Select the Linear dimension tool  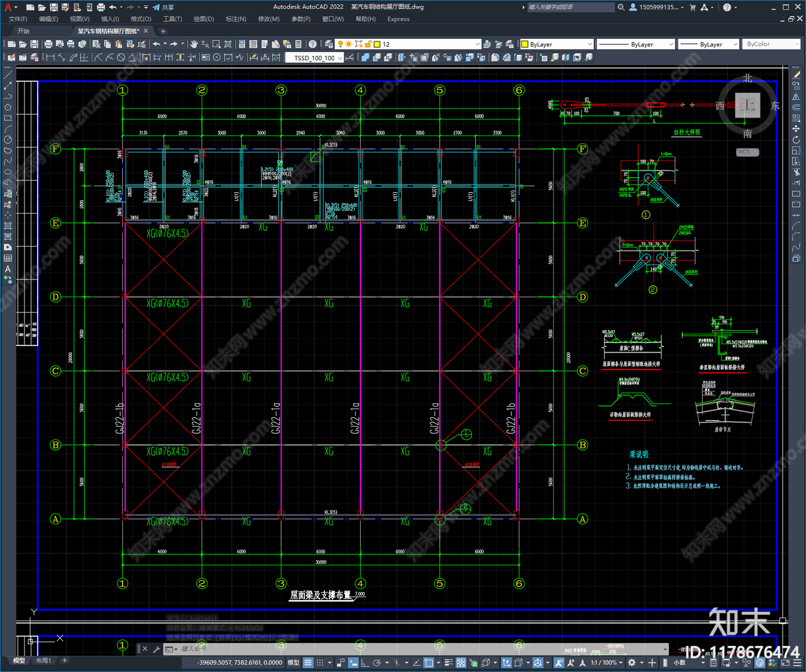tap(50, 57)
